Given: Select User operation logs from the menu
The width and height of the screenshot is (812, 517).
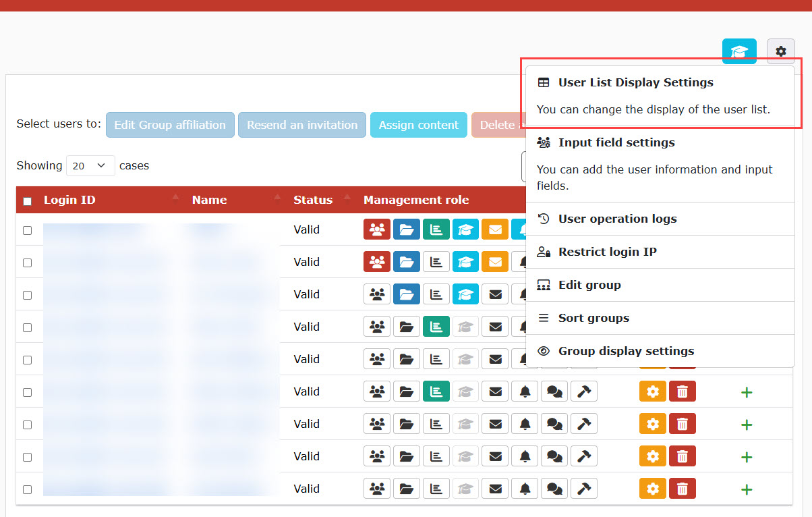Looking at the screenshot, I should (617, 219).
